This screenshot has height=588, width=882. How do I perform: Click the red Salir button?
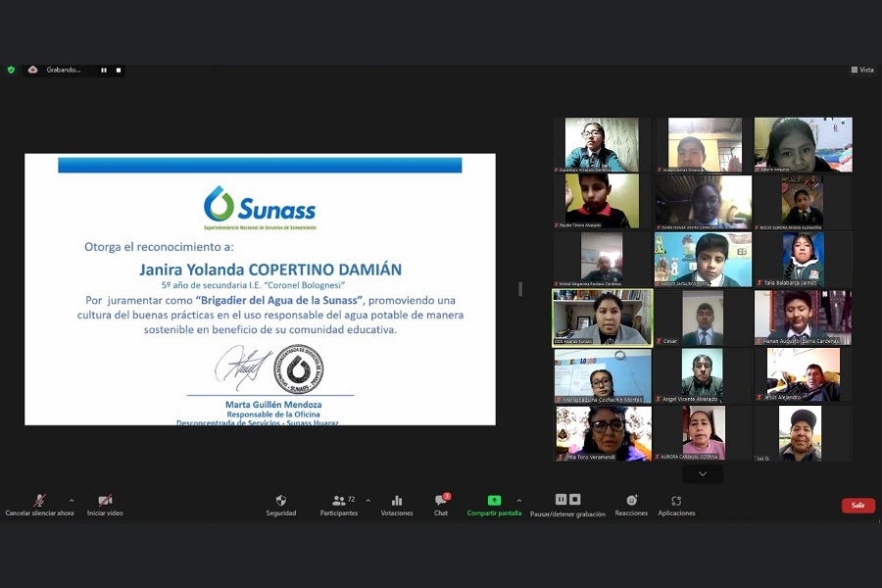(x=857, y=506)
